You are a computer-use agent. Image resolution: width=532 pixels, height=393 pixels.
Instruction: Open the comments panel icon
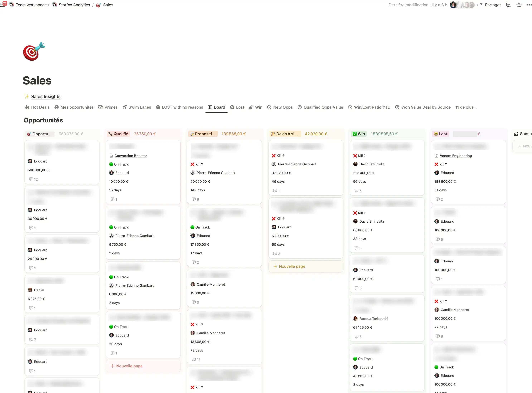click(x=509, y=5)
